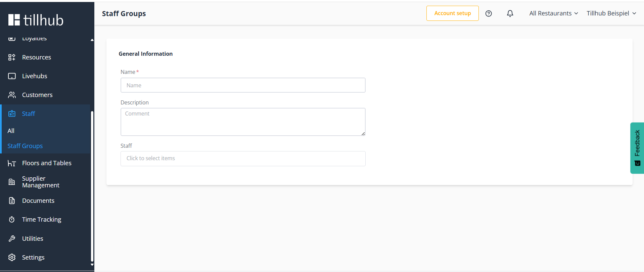This screenshot has height=272, width=644.
Task: Collapse the Staff menu section
Action: coord(46,114)
